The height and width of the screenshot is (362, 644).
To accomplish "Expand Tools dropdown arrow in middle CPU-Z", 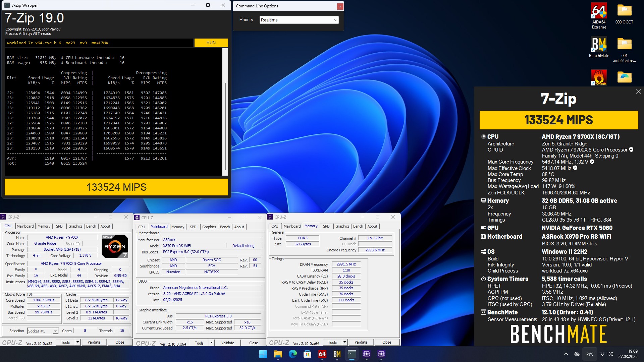I will click(211, 343).
